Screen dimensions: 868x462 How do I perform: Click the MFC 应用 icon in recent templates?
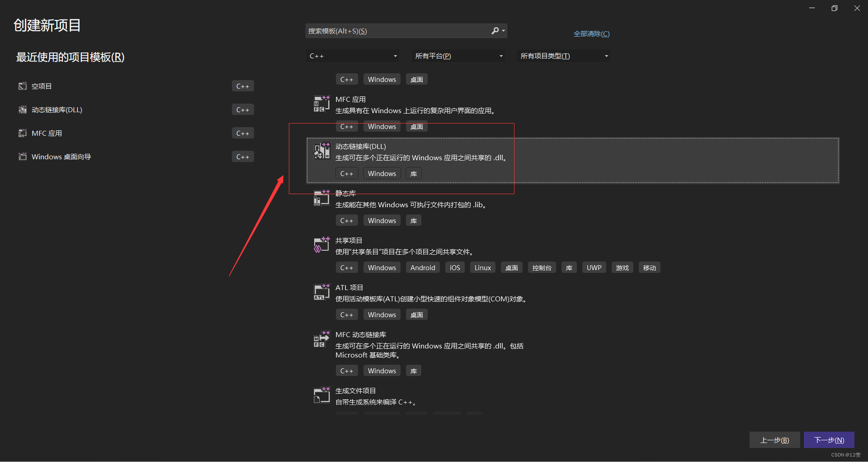(23, 133)
